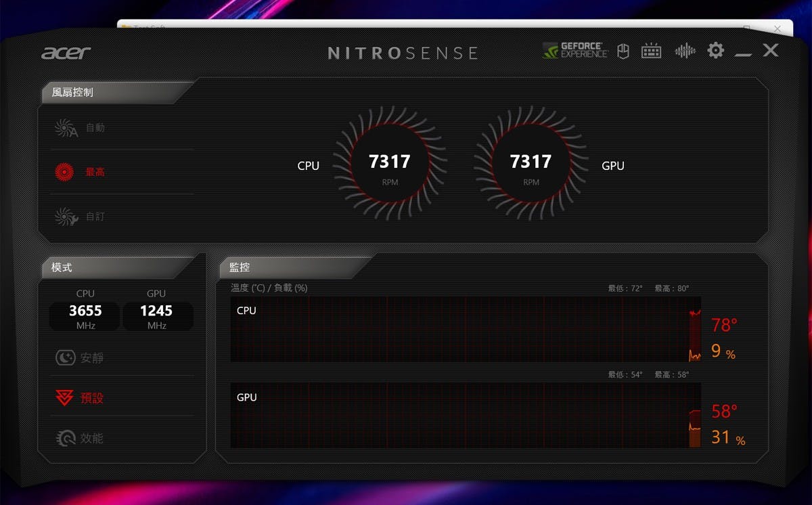Click the GPU 1245 MHz frequency box

click(156, 316)
